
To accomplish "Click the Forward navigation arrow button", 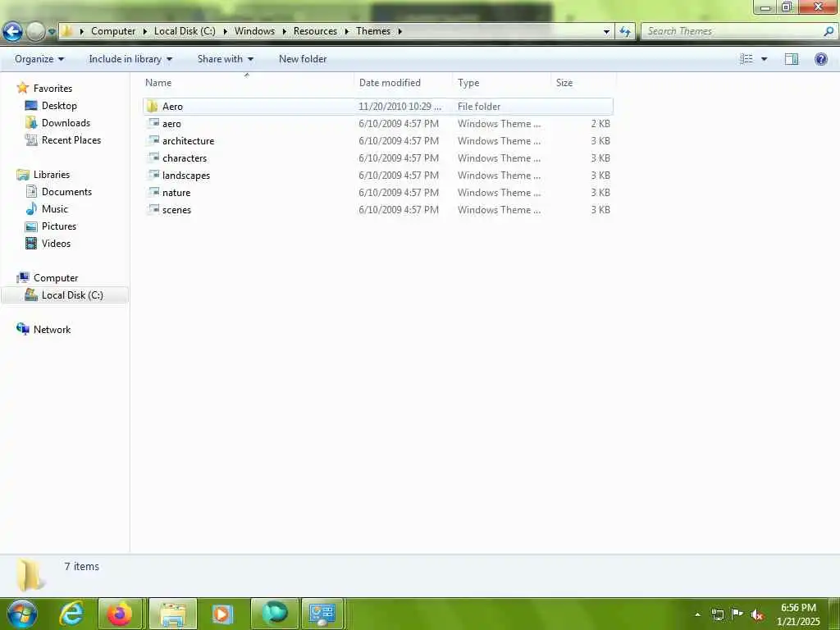I will pos(35,32).
